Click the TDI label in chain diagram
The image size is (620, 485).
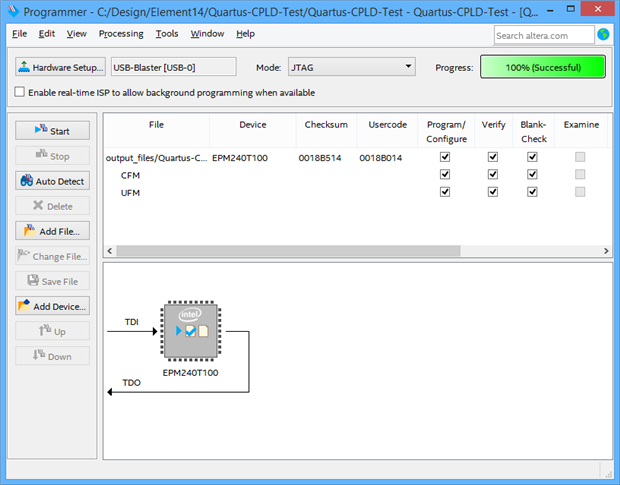pos(132,322)
